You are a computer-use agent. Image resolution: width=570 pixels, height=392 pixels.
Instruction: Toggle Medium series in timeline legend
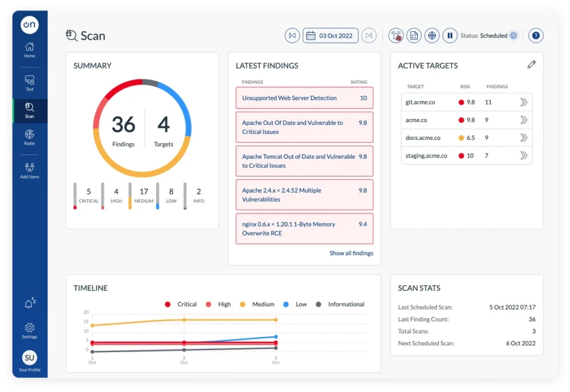[257, 305]
